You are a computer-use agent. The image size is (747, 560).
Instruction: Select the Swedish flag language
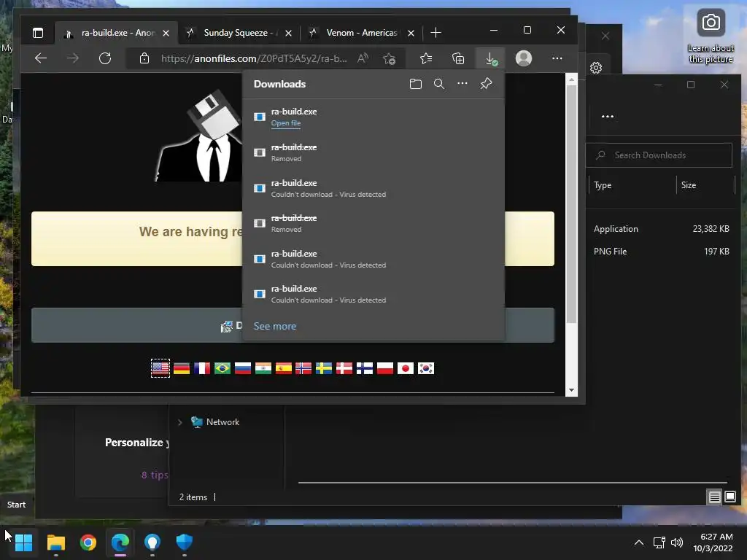[x=324, y=368]
